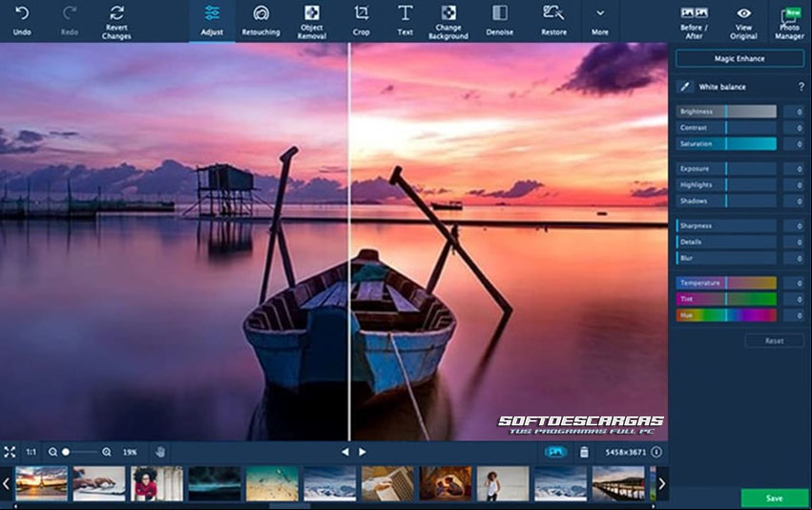
Task: Open the Crop tool
Action: tap(361, 21)
